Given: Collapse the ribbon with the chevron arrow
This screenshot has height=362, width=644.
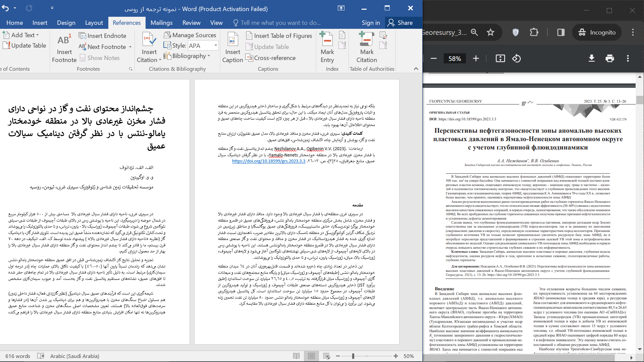Looking at the screenshot, I should click(x=416, y=69).
